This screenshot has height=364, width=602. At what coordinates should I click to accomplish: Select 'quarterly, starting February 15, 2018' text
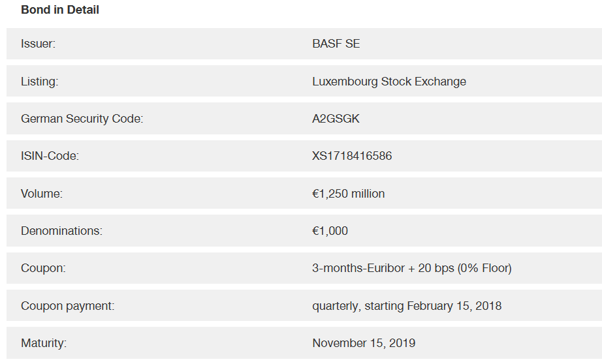point(407,305)
